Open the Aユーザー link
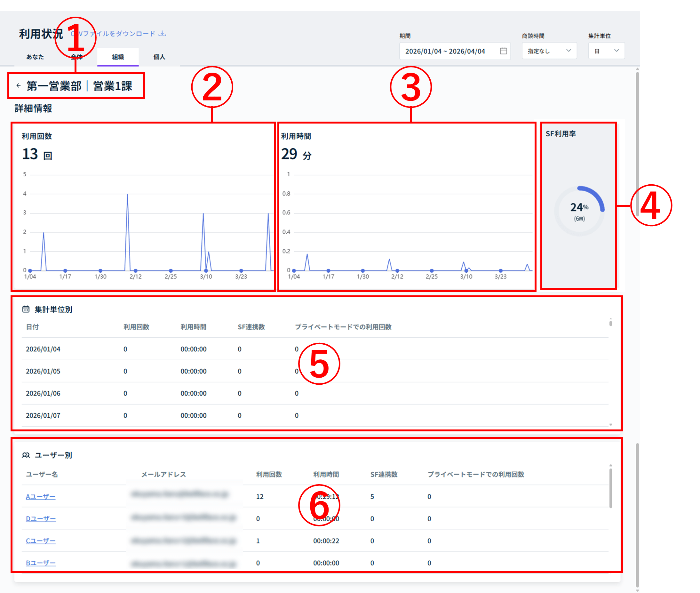The image size is (700, 593). pos(41,496)
